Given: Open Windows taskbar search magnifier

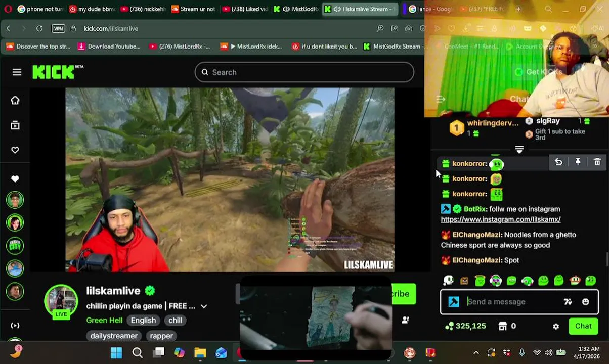Looking at the screenshot, I should click(x=138, y=353).
